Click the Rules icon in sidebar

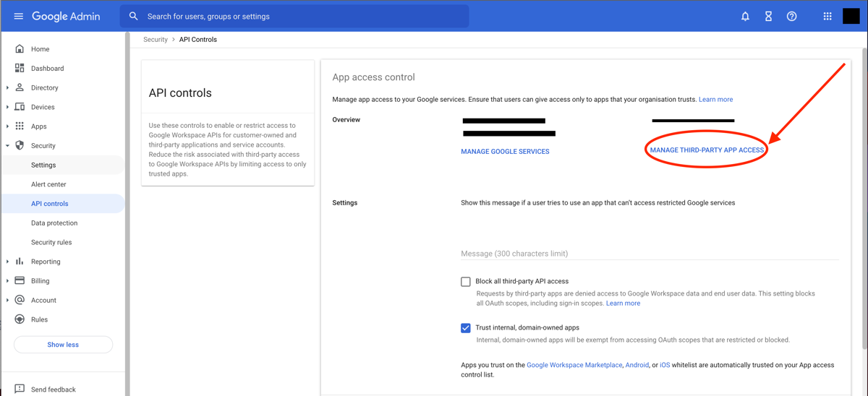coord(20,319)
